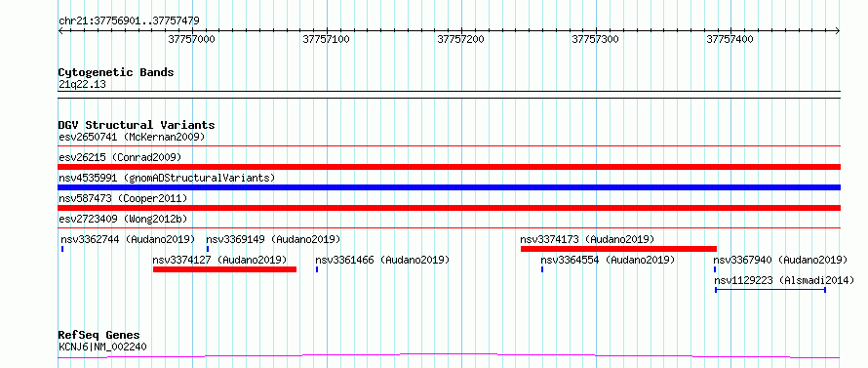Click the 37757200 ruler position marker
The height and width of the screenshot is (368, 868).
click(460, 39)
